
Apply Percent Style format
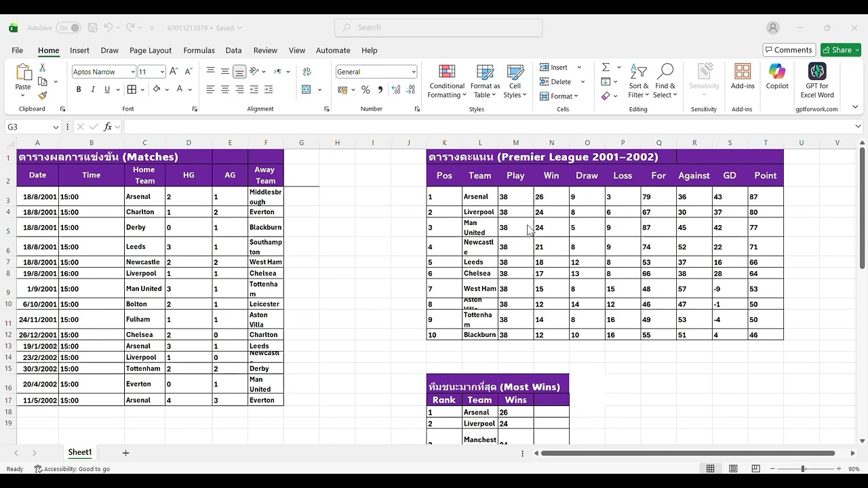(x=366, y=89)
